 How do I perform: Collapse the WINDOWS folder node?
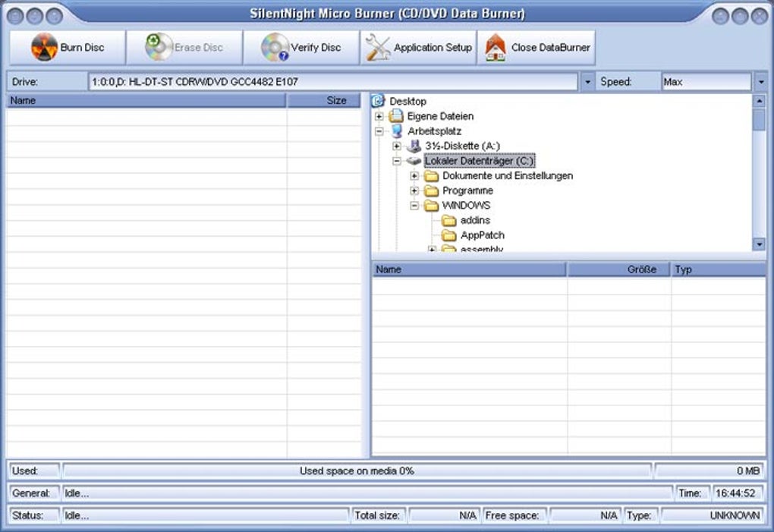(x=414, y=206)
